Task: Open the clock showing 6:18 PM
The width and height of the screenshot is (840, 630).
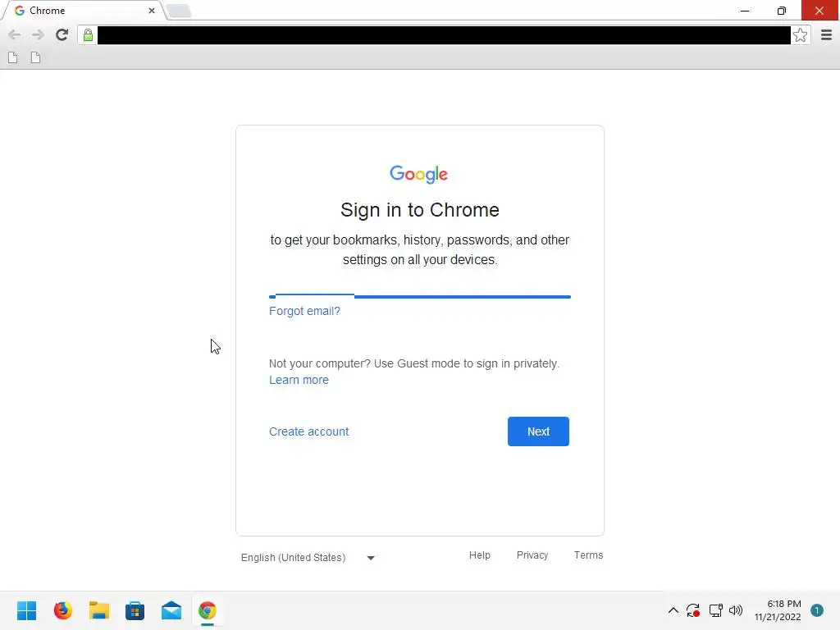Action: tap(778, 610)
